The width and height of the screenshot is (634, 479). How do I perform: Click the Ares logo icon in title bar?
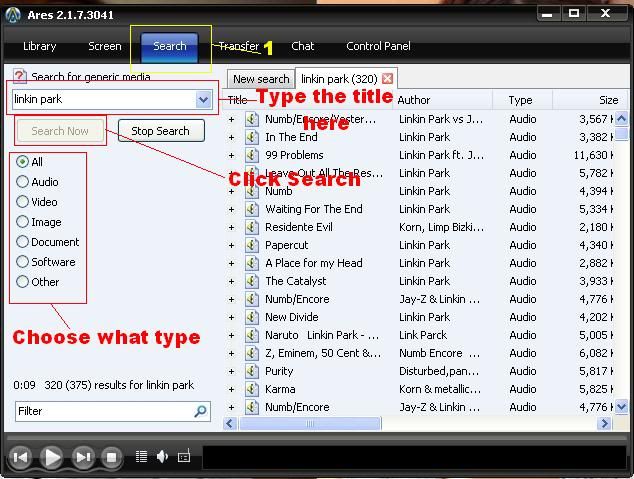[x=13, y=15]
